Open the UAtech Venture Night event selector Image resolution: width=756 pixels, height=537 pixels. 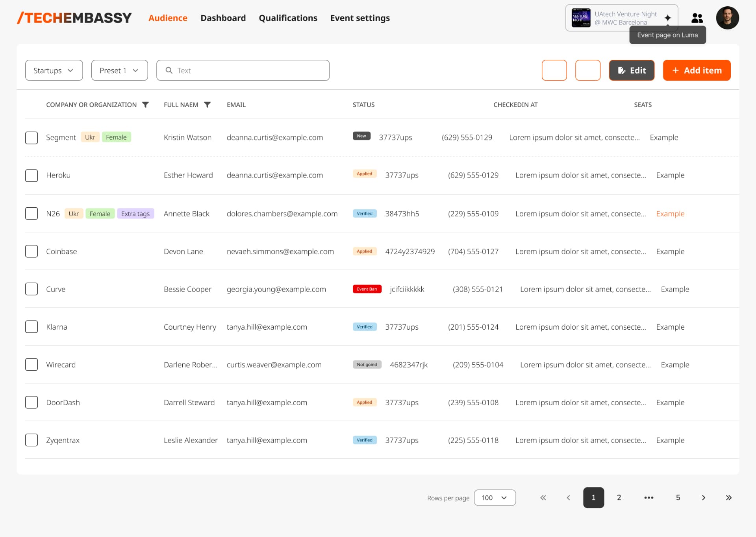pos(622,18)
